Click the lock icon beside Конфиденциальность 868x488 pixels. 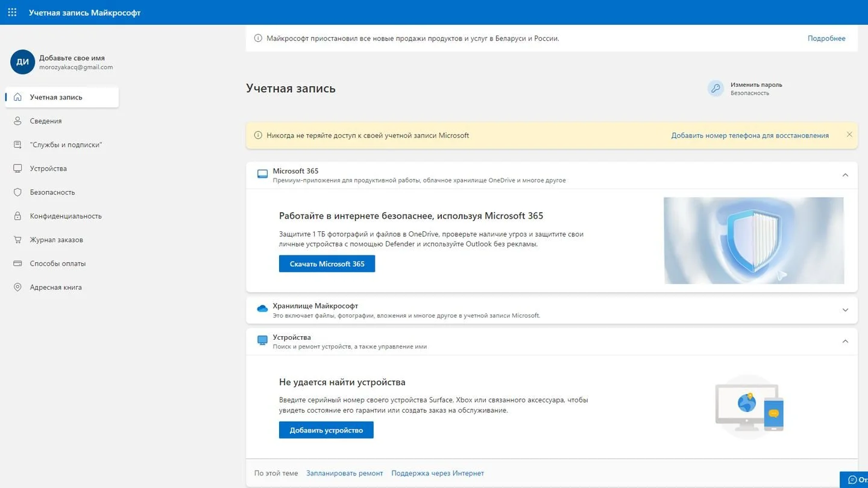click(x=17, y=216)
